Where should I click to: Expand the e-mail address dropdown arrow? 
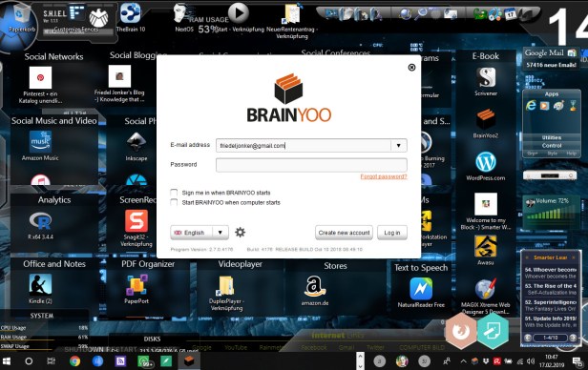[x=399, y=145]
